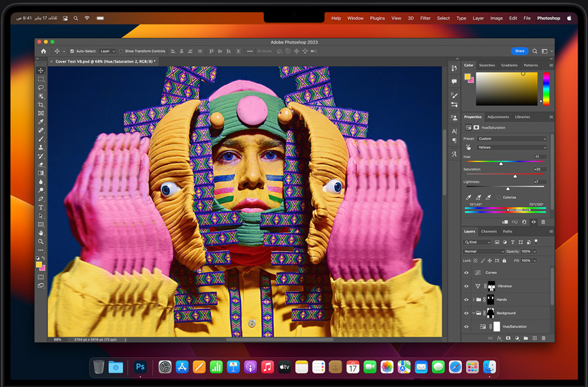Click the Saturation slider handle

coord(515,176)
